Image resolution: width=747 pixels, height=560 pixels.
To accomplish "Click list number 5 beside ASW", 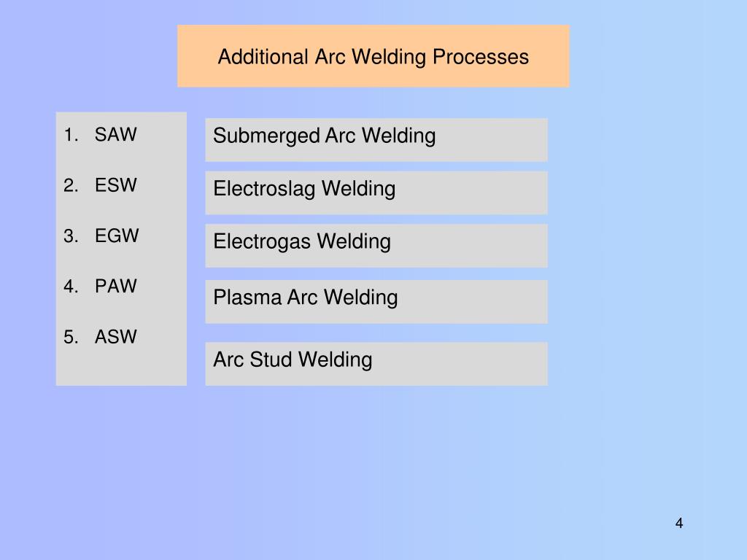I will tap(71, 337).
